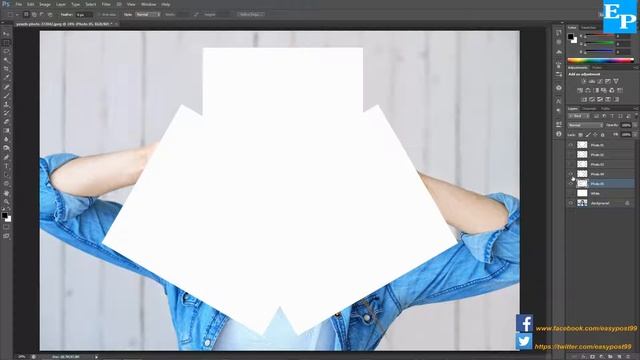Open the Window menu
Viewport: 640px width, 360px height.
148,4
